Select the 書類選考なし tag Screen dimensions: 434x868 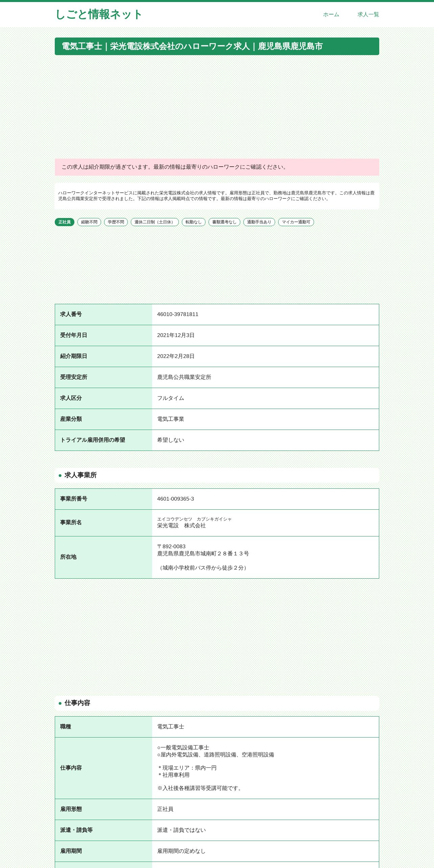tap(224, 222)
